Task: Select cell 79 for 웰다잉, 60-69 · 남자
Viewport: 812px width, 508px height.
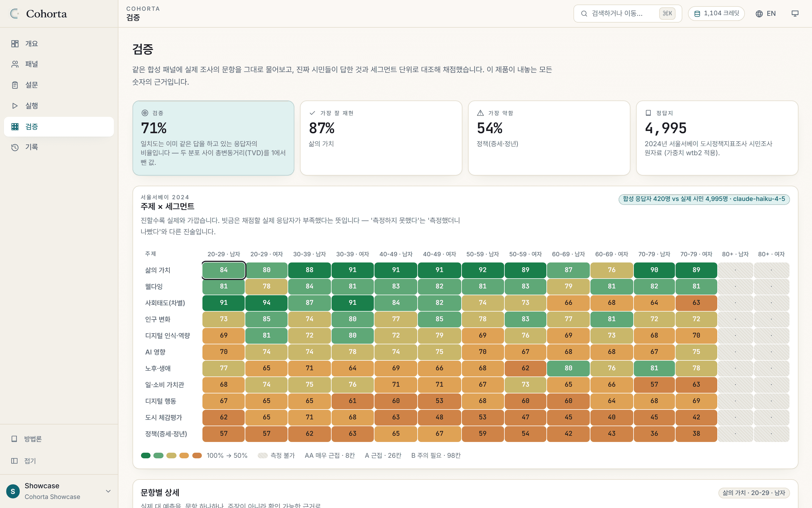Action: coord(568,286)
